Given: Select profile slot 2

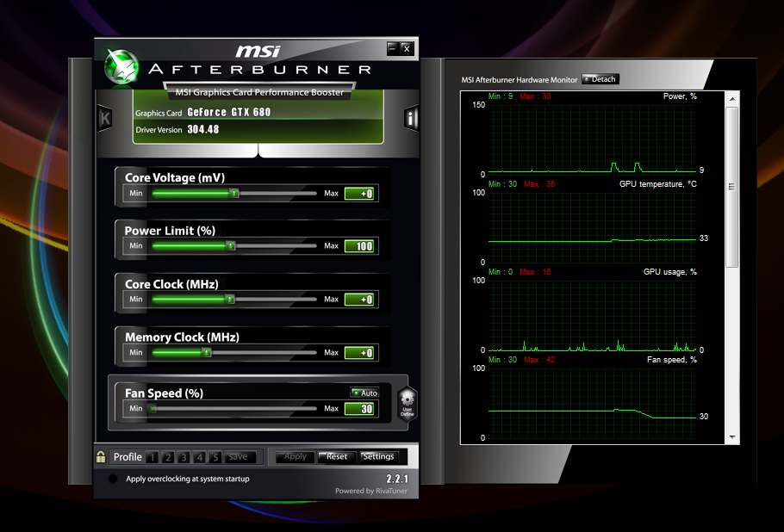Looking at the screenshot, I should click(x=169, y=457).
